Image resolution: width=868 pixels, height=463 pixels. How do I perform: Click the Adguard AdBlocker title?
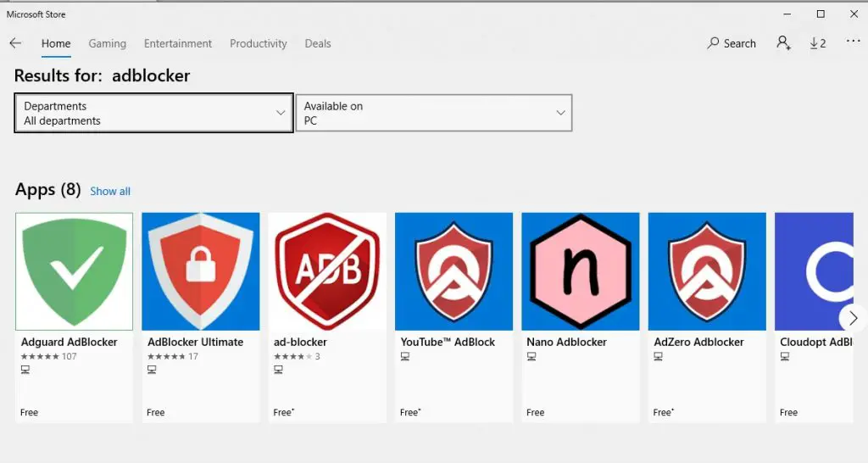coord(70,343)
